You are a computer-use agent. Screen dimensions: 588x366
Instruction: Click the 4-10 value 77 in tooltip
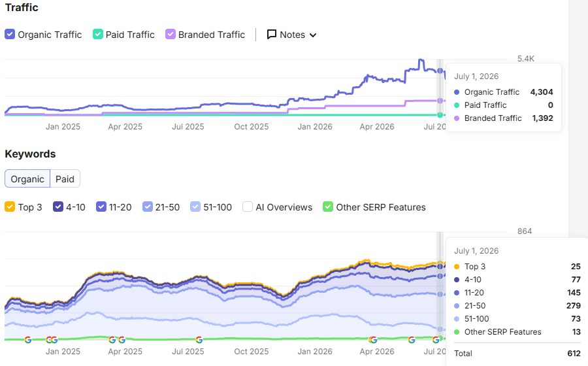coord(576,279)
